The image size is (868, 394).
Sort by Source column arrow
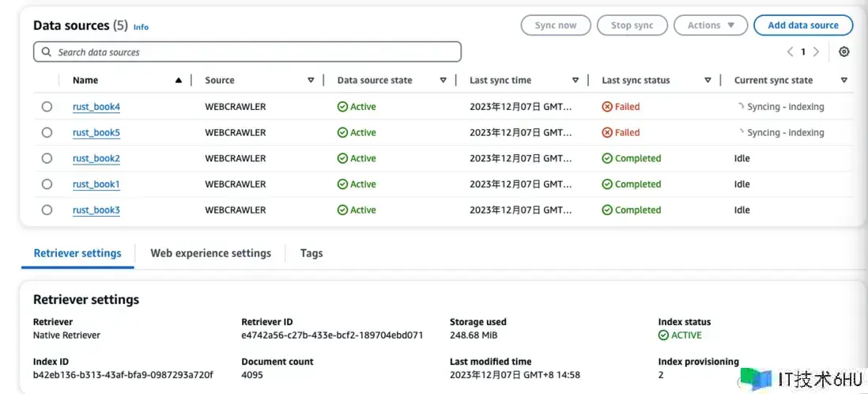click(x=311, y=81)
